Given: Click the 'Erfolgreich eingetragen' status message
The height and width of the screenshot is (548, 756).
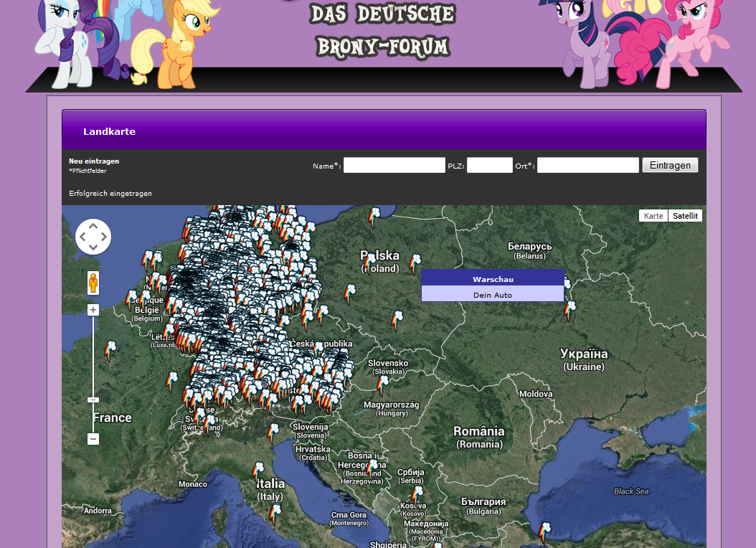Looking at the screenshot, I should pos(110,193).
